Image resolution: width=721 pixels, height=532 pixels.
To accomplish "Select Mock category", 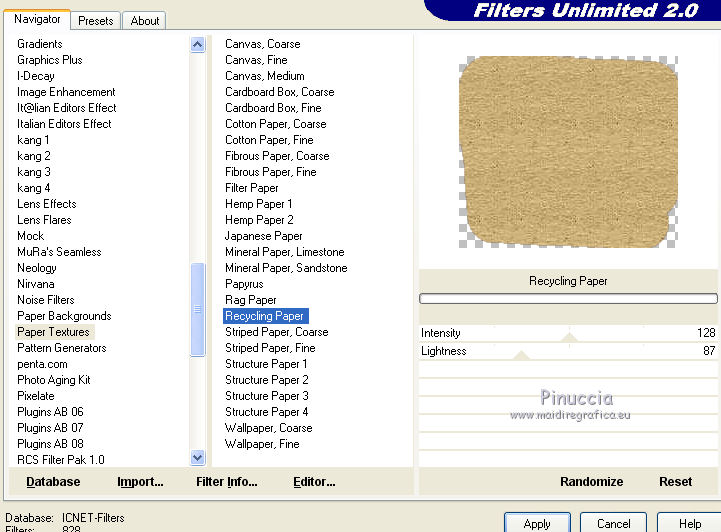I will pyautogui.click(x=30, y=236).
